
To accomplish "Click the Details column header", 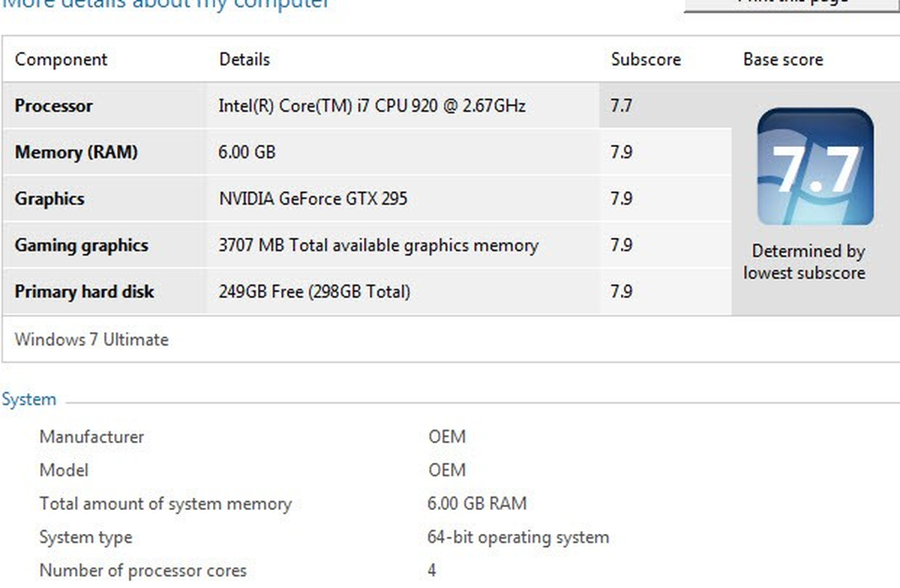I will tap(244, 59).
